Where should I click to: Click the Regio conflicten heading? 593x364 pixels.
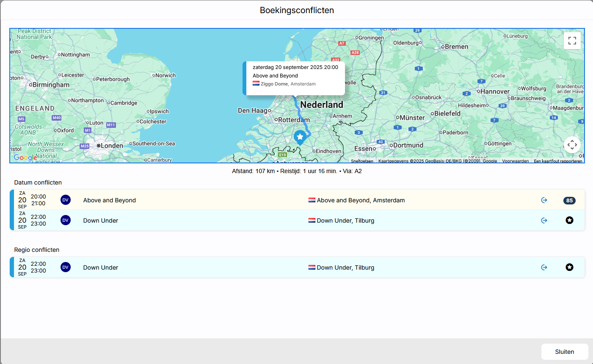tap(37, 250)
